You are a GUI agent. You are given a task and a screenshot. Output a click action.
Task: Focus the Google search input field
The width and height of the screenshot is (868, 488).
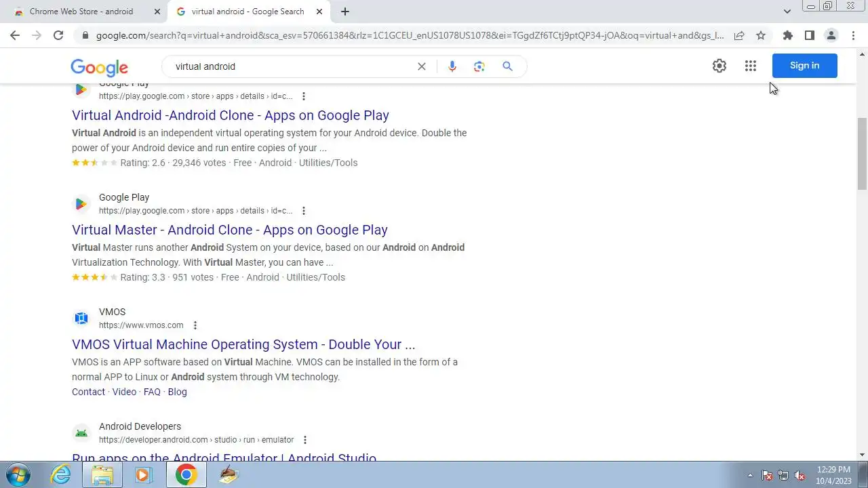point(292,66)
